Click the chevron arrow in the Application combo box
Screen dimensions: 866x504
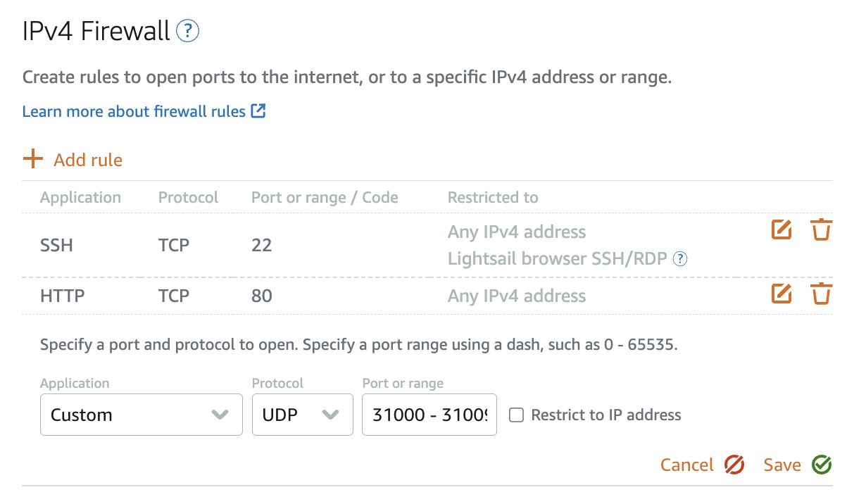pos(220,415)
